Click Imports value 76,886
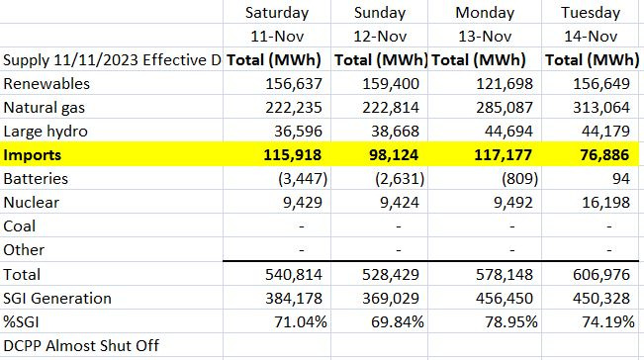The width and height of the screenshot is (644, 360). (605, 154)
